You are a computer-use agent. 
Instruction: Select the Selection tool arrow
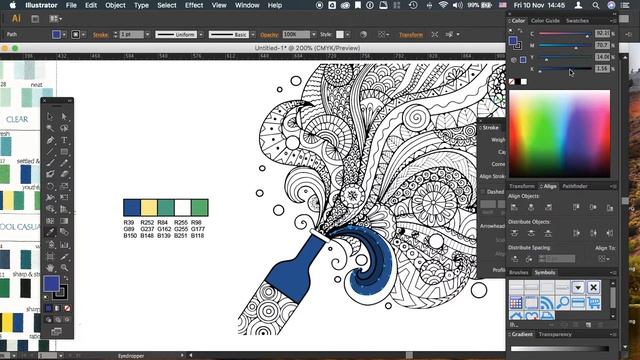pyautogui.click(x=50, y=117)
